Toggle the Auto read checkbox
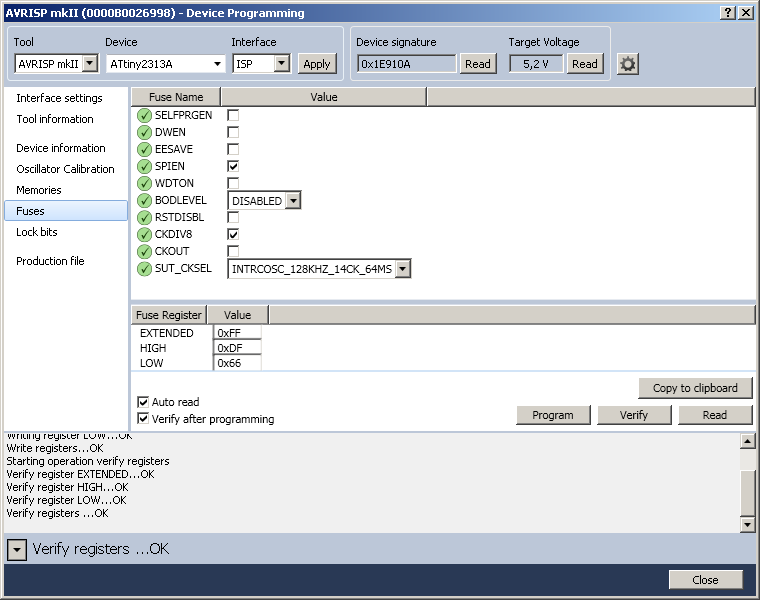This screenshot has height=600, width=760. (x=143, y=402)
